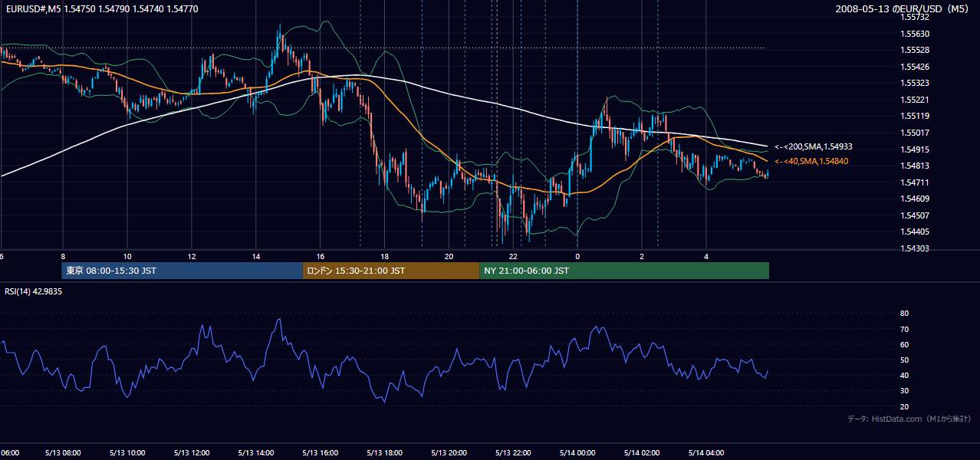Click hour tick 20 under the price chart
The height and width of the screenshot is (460, 980).
449,256
